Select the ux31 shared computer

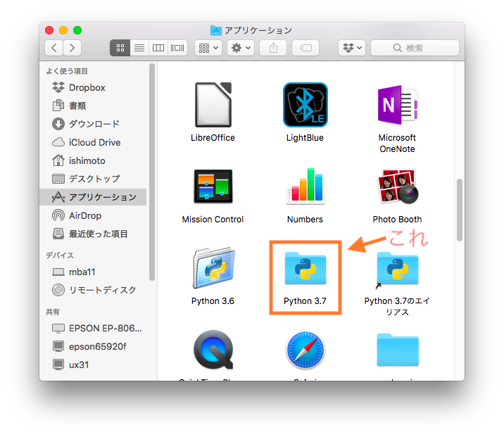93,365
